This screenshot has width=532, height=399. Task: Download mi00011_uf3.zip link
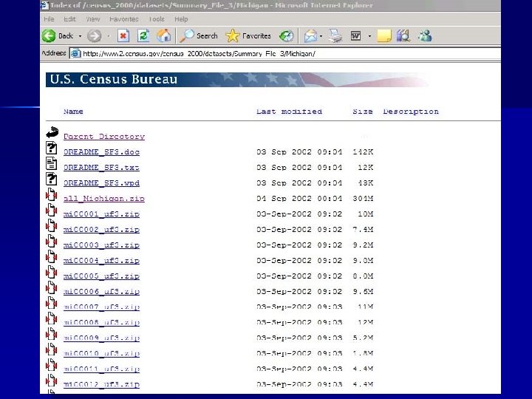coord(101,369)
